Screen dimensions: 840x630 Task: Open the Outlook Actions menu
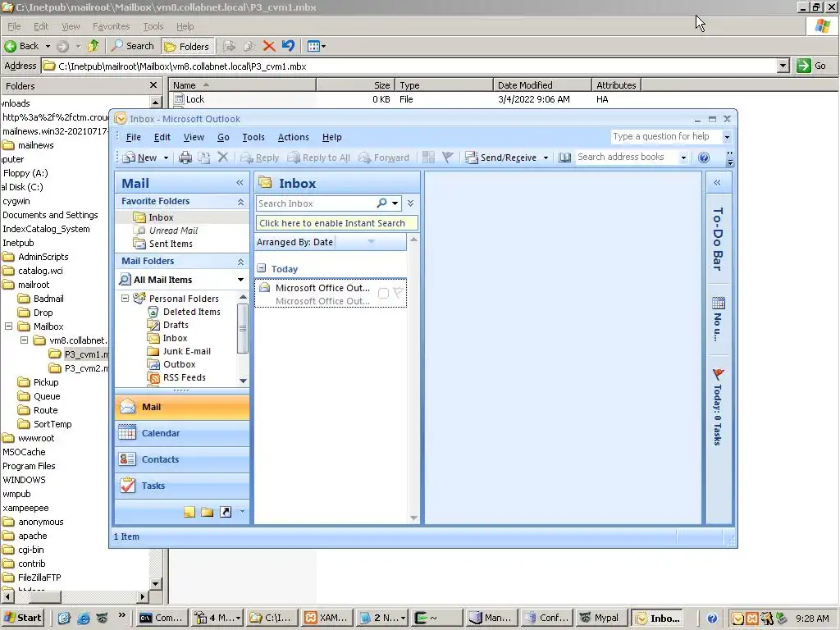tap(293, 137)
